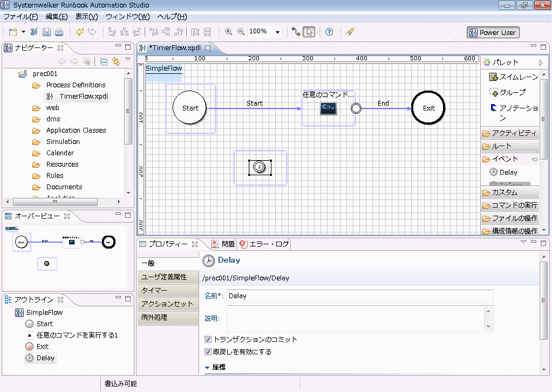This screenshot has width=552, height=392.
Task: Click the command prompt node icon
Action: pyautogui.click(x=328, y=108)
